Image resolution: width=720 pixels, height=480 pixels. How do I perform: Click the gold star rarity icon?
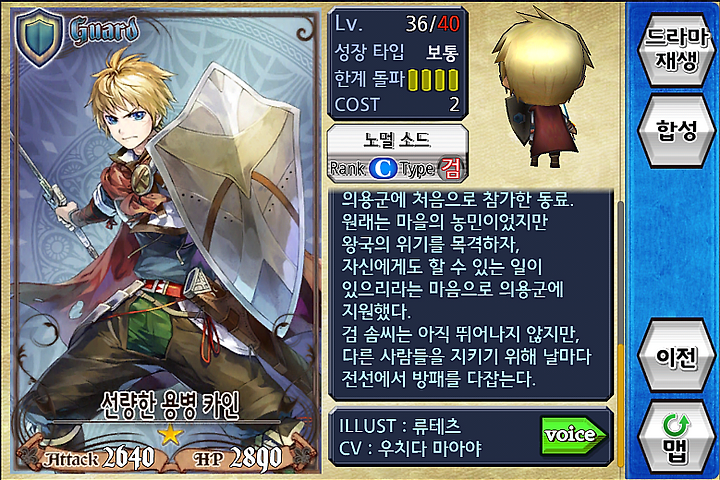pos(170,434)
